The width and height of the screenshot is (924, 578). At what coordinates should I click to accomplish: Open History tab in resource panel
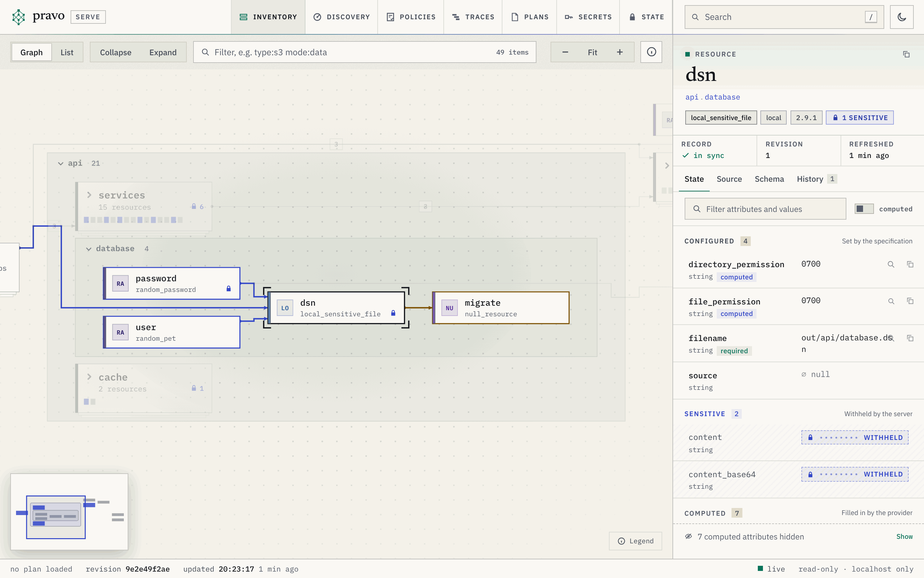[816, 179]
